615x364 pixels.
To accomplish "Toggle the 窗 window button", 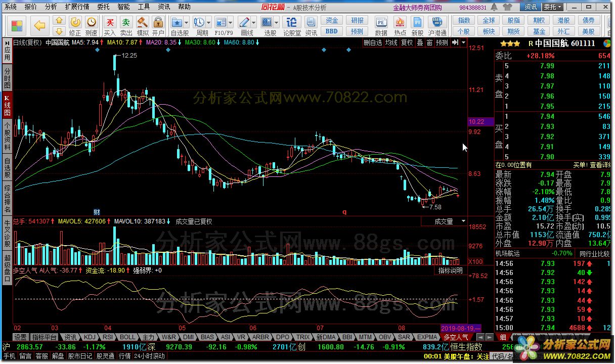I will pos(429,43).
